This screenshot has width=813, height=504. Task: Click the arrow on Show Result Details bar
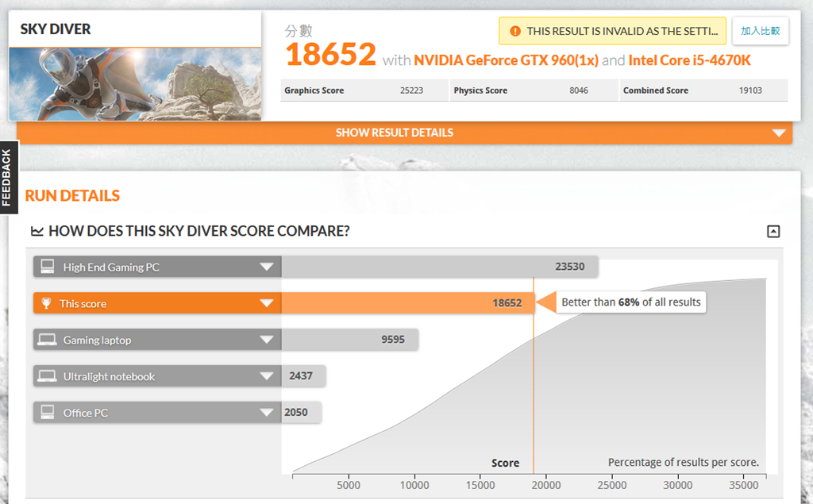779,133
